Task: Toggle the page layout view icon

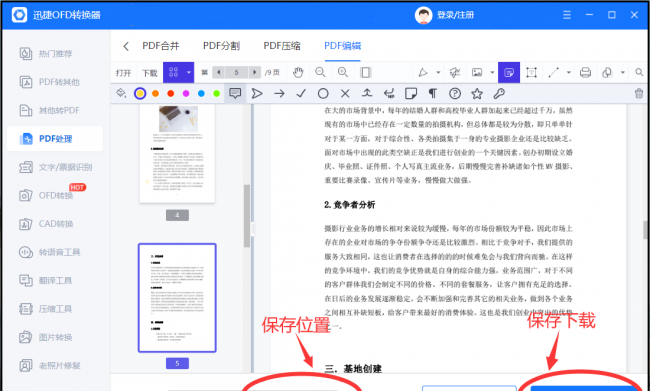Action: (x=365, y=73)
